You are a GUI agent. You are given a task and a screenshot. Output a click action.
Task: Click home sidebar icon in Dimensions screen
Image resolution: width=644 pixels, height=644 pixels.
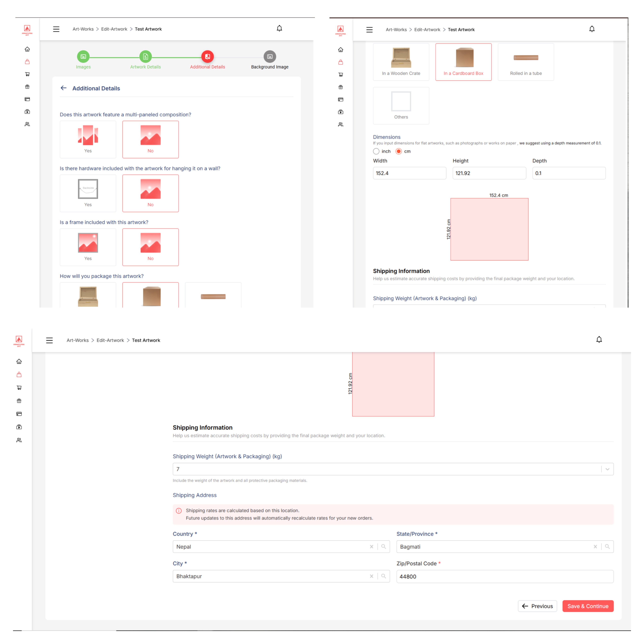coord(341,50)
